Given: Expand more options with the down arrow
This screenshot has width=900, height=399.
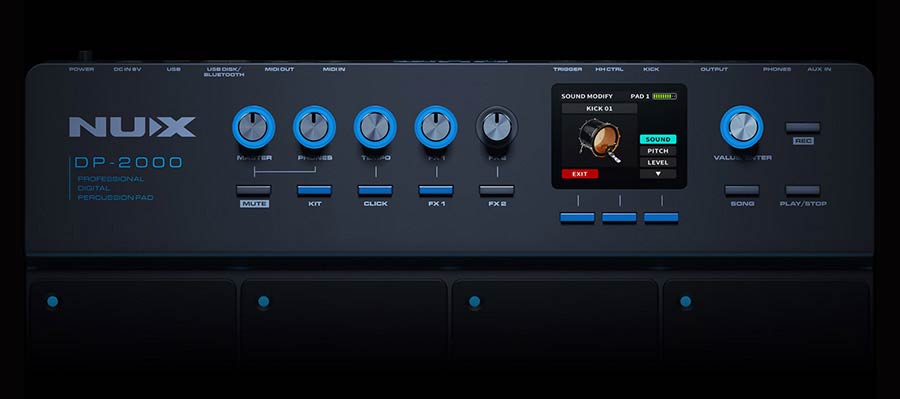Looking at the screenshot, I should pyautogui.click(x=658, y=173).
